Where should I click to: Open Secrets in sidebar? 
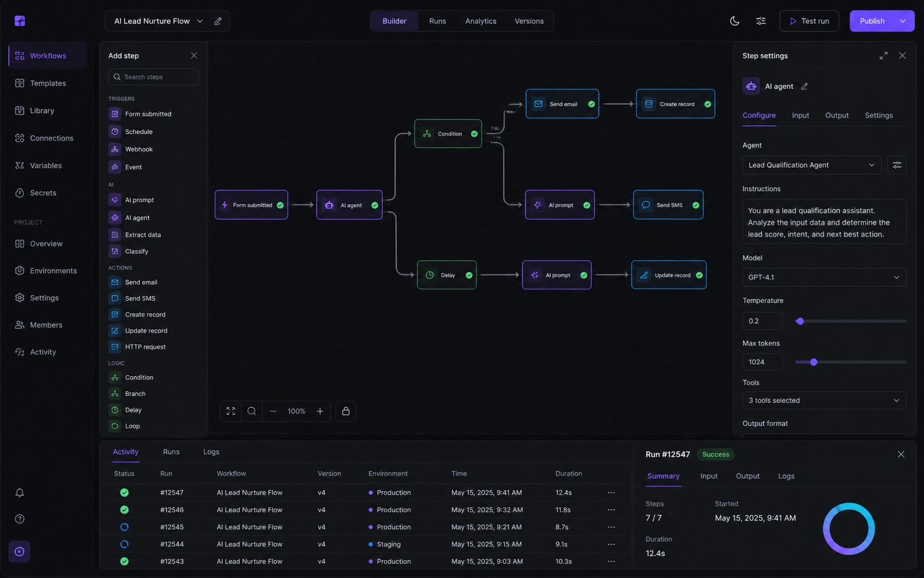click(x=48, y=193)
